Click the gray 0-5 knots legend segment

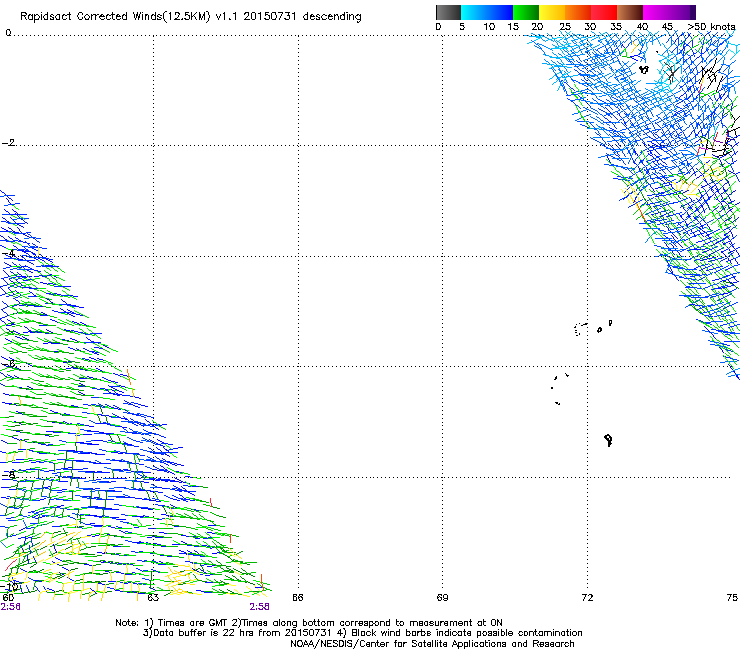click(448, 12)
